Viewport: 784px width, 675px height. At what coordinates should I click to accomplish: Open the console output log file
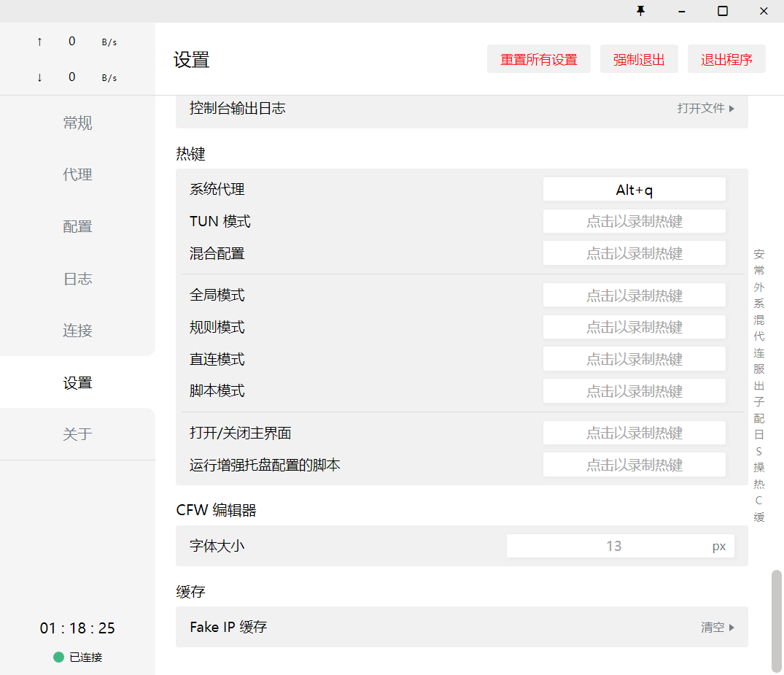click(x=705, y=109)
